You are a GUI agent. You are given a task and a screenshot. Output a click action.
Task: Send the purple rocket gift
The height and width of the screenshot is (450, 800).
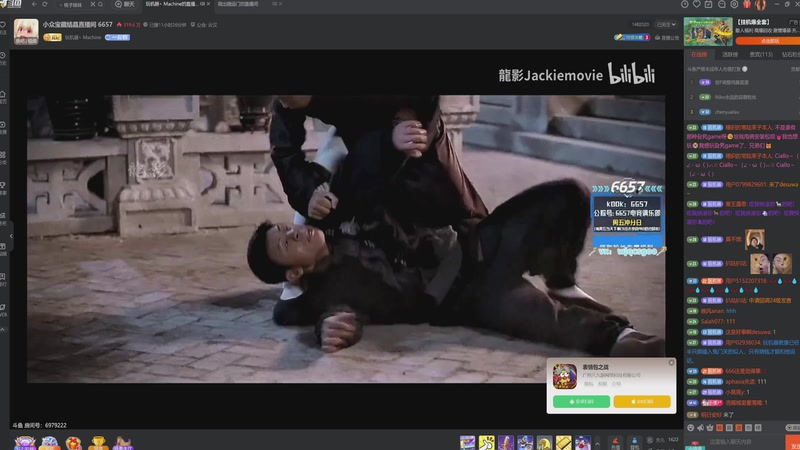[506, 443]
